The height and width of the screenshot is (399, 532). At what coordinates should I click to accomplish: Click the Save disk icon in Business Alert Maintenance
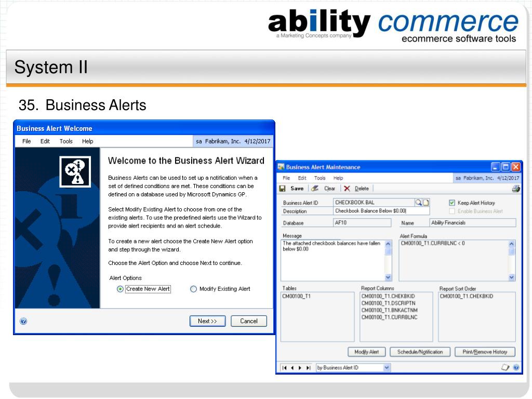point(282,188)
